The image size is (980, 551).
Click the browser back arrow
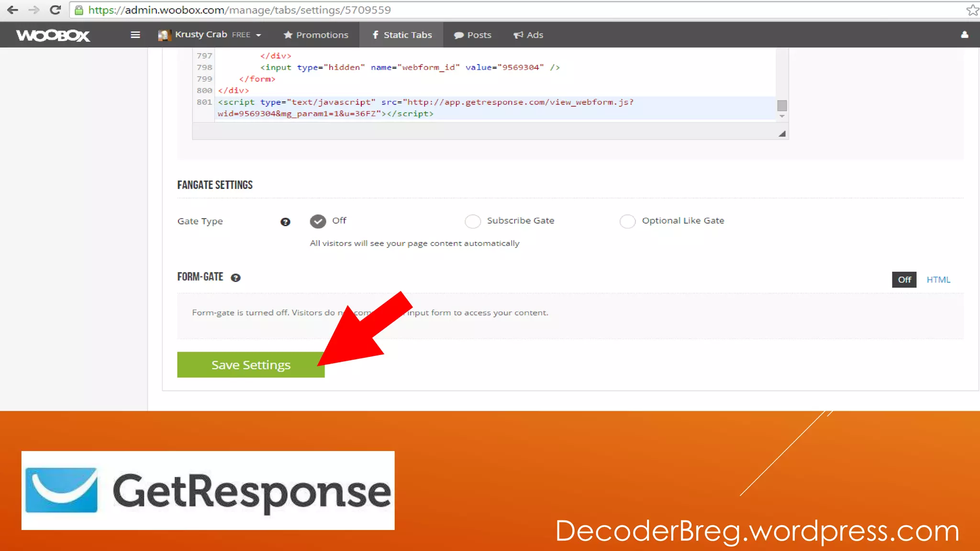tap(12, 10)
